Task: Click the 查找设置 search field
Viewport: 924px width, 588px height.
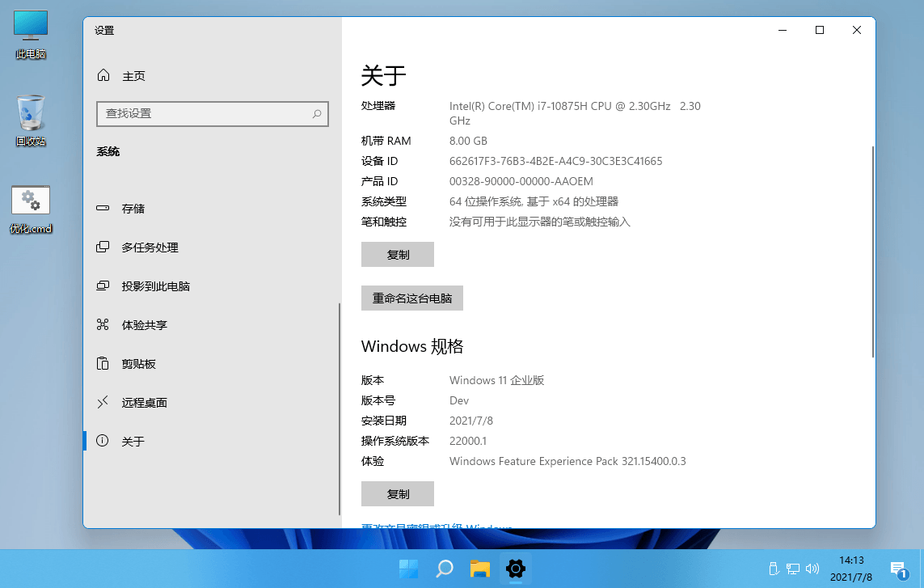Action: tap(213, 113)
